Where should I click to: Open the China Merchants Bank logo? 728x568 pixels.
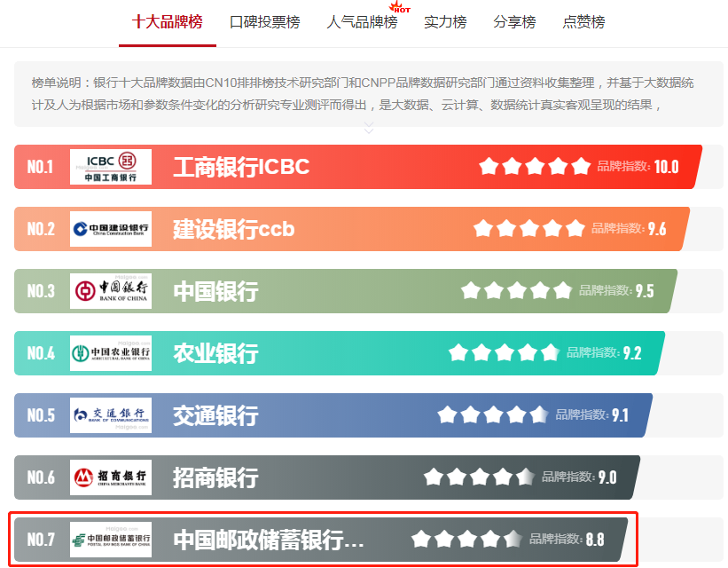111,477
